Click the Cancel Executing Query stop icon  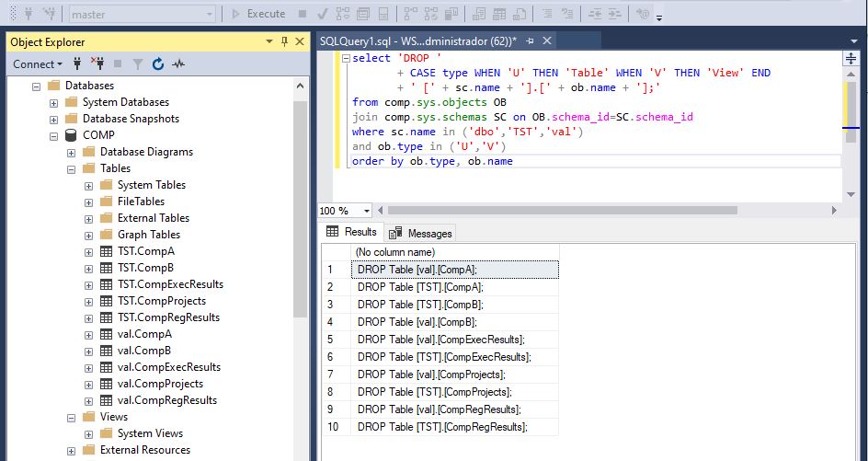303,14
